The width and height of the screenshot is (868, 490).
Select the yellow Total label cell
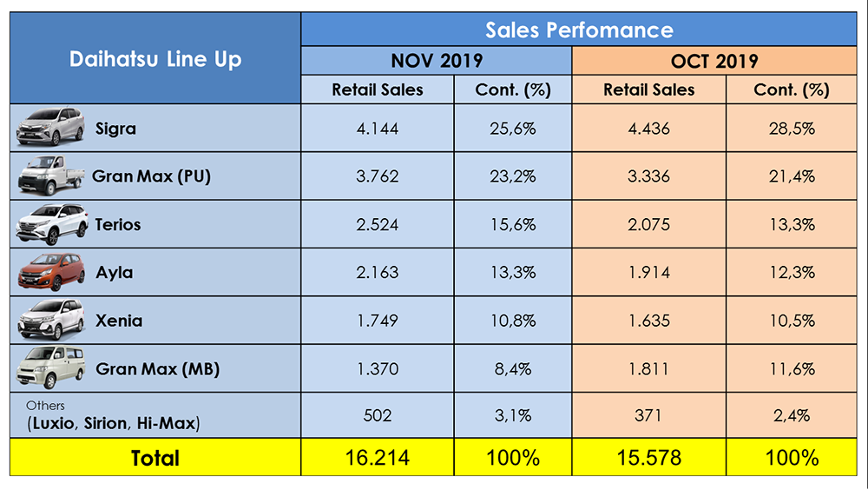tap(155, 458)
